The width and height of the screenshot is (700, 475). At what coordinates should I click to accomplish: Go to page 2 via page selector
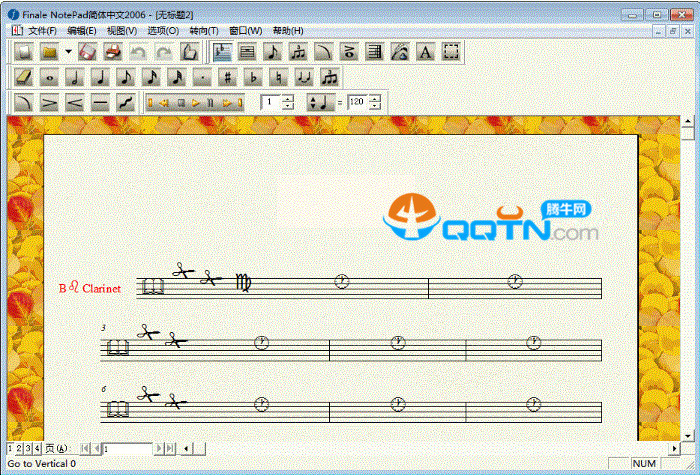point(19,448)
